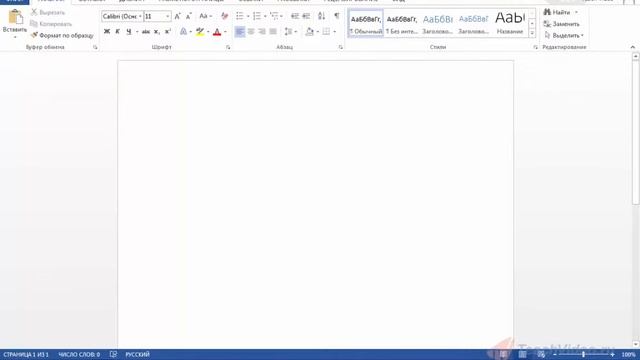Open font color dropdown arrow
This screenshot has width=640, height=360.
click(x=225, y=31)
